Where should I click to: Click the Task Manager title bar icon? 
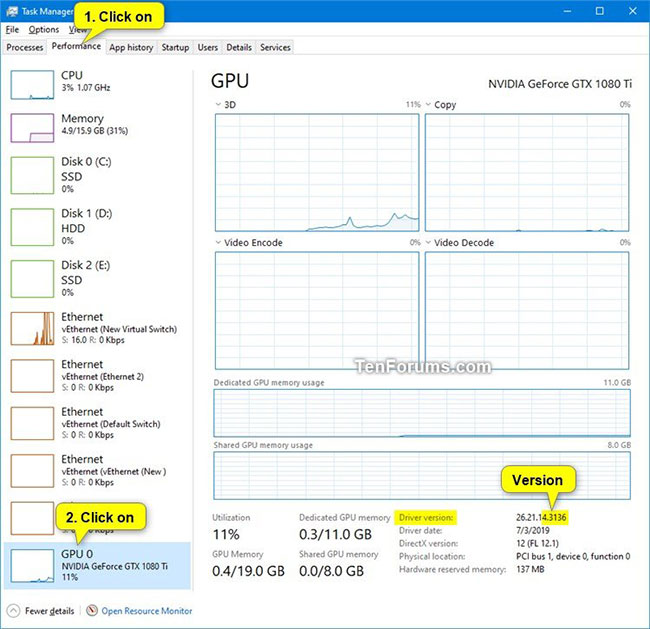tap(12, 11)
